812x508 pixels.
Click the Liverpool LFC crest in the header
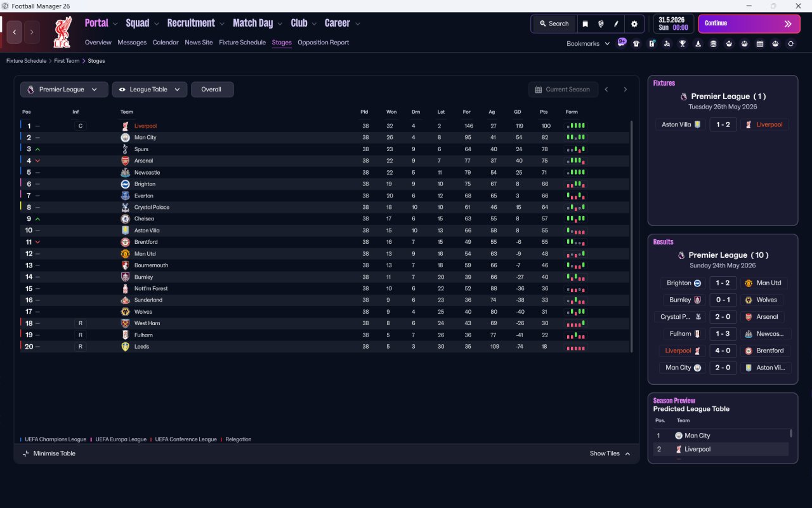tap(62, 32)
